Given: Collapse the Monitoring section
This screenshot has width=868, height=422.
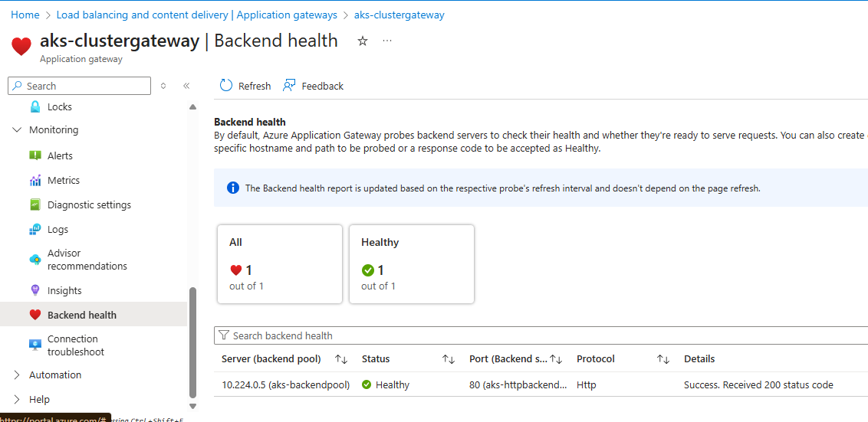Looking at the screenshot, I should click(17, 130).
